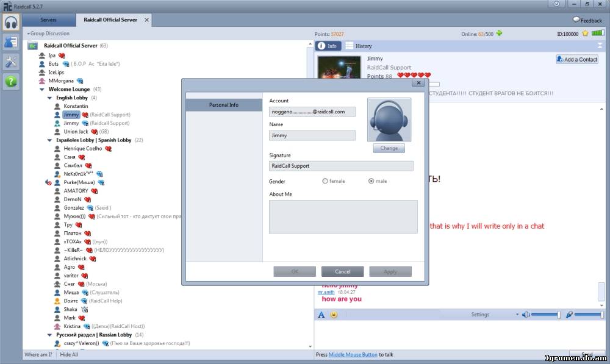Click the pink avatar icon of MMorgana
Screen dimensions: 610x364
tap(42, 81)
